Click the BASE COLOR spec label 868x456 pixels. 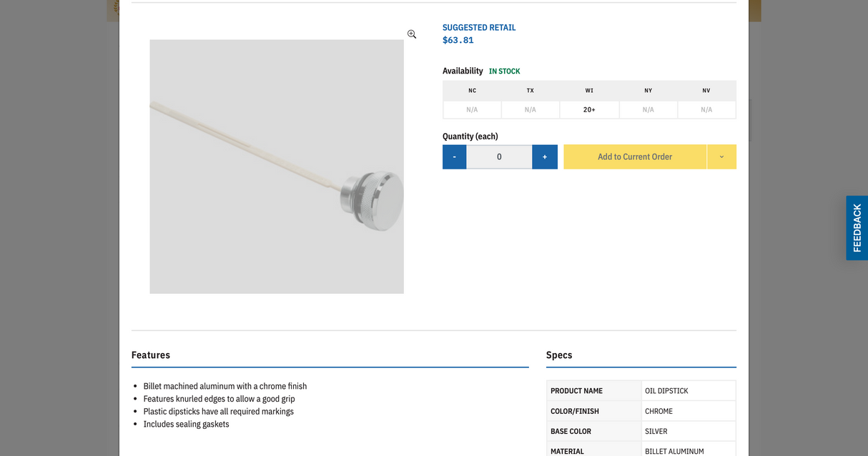pos(571,431)
